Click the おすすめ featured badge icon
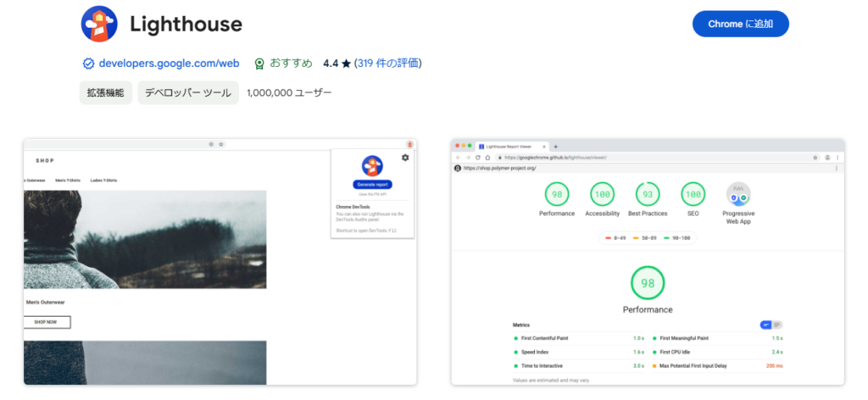Image resolution: width=868 pixels, height=400 pixels. click(259, 64)
